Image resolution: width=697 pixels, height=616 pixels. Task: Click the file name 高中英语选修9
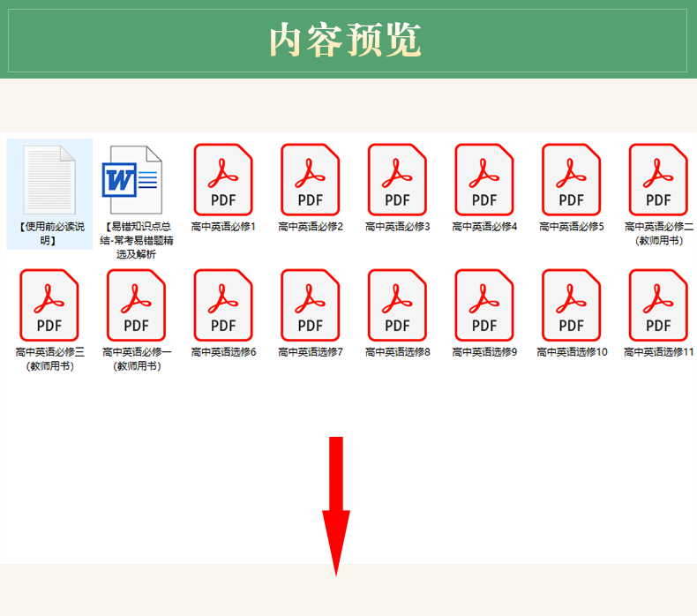point(485,352)
